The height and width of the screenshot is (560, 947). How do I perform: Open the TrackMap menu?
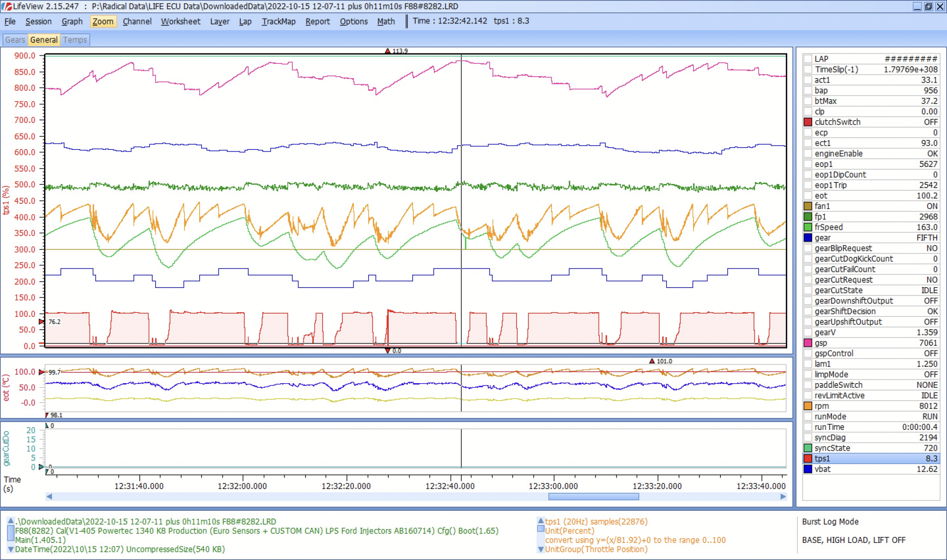tap(278, 21)
